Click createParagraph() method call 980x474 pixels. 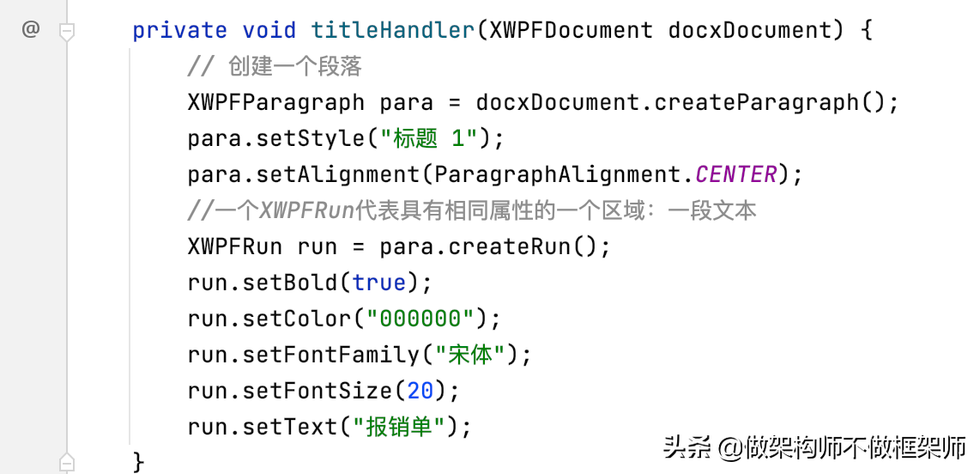coord(770,102)
